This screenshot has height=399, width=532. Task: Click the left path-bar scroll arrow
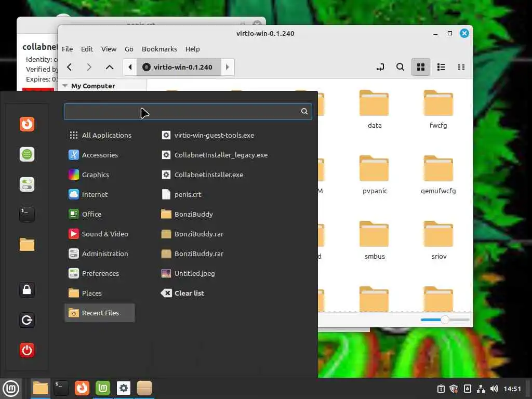[x=130, y=67]
